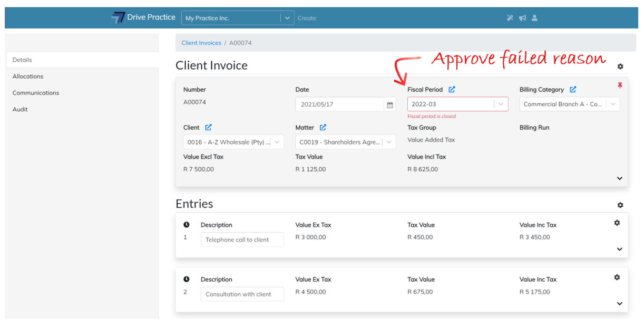Open Client Invoice settings gear

(620, 66)
